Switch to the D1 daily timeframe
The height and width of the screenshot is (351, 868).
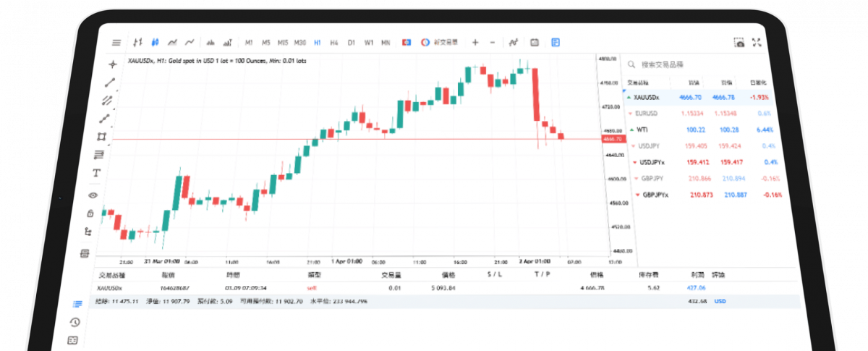tap(351, 43)
